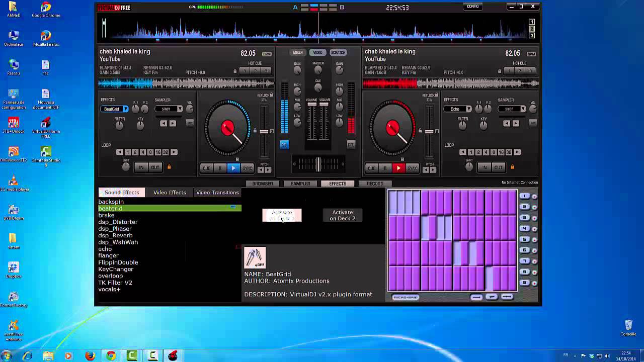
Task: Open the right deck Echo effects dropdown
Action: coord(468,109)
